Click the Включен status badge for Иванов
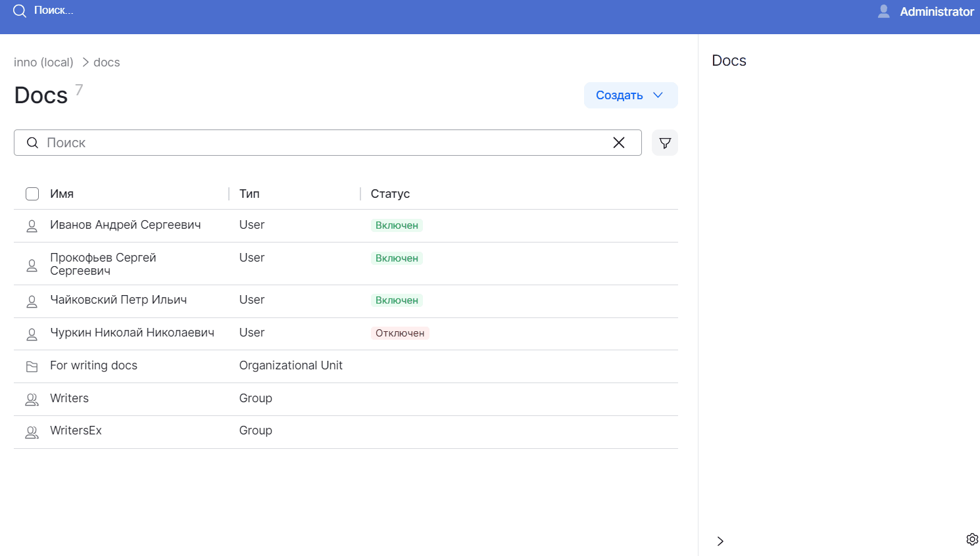This screenshot has width=980, height=556. 396,225
